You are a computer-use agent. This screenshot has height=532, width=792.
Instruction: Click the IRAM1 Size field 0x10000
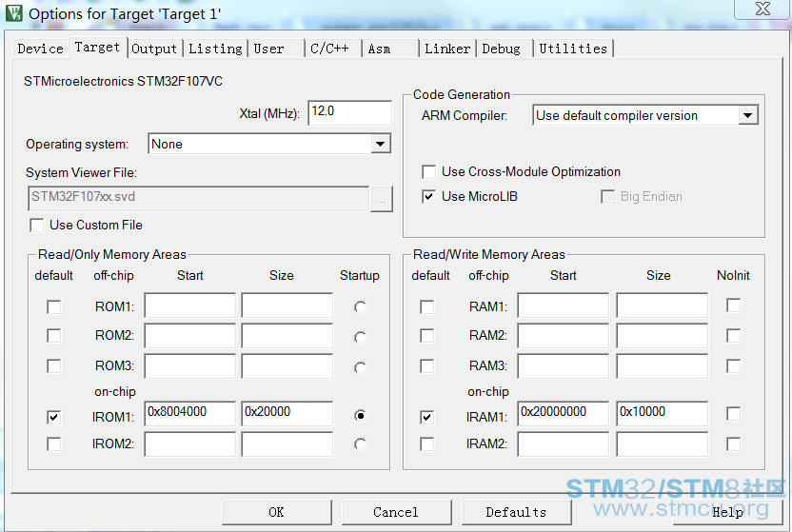pyautogui.click(x=663, y=413)
